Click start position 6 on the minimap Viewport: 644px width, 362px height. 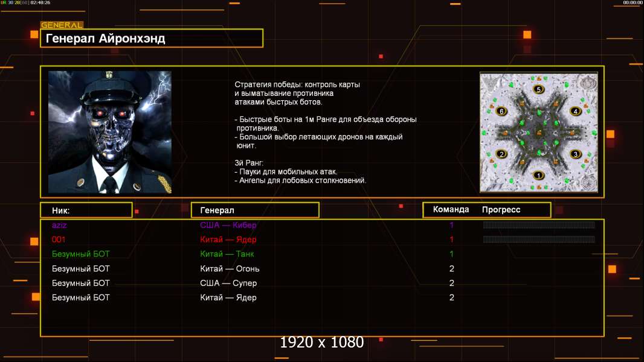point(501,111)
